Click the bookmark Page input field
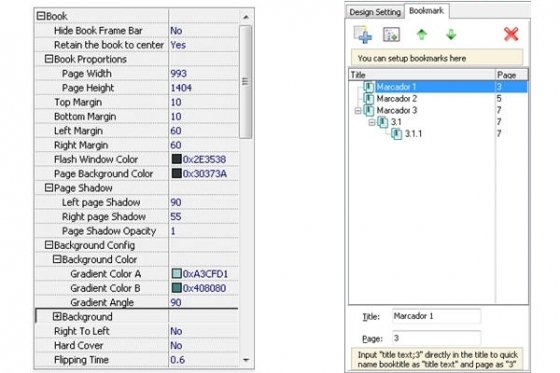The image size is (560, 373). [436, 338]
